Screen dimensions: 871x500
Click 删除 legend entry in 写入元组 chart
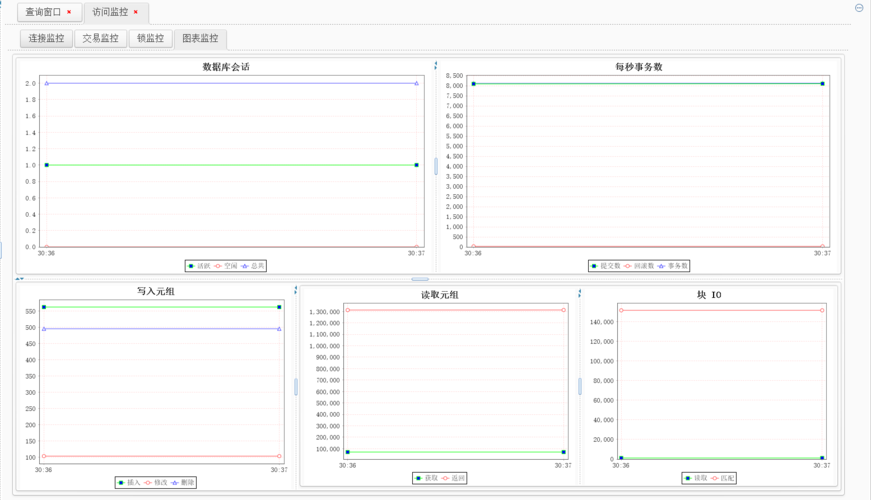click(x=183, y=483)
